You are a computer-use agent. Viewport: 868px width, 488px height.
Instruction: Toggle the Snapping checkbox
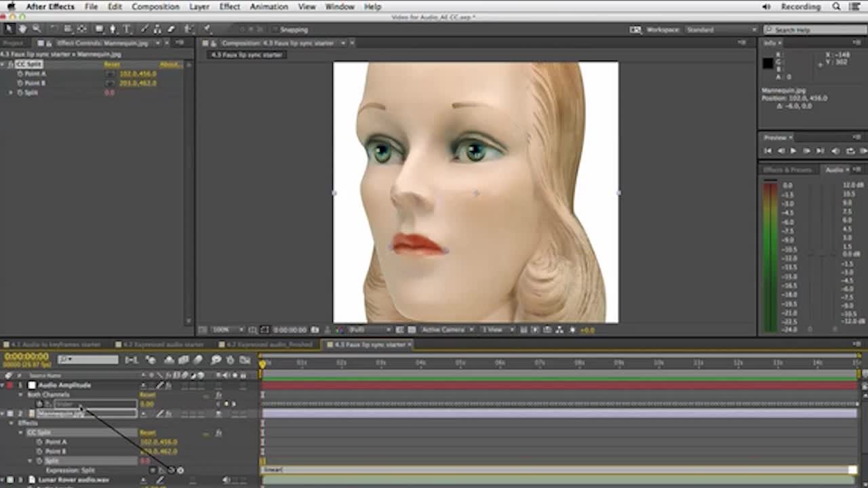tap(275, 29)
